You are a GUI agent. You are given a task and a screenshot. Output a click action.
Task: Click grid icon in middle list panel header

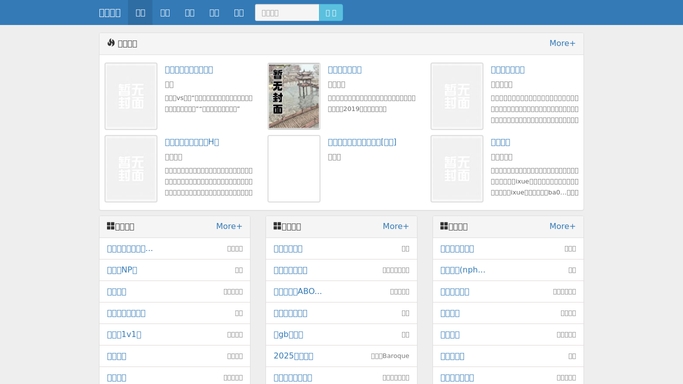coord(277,226)
